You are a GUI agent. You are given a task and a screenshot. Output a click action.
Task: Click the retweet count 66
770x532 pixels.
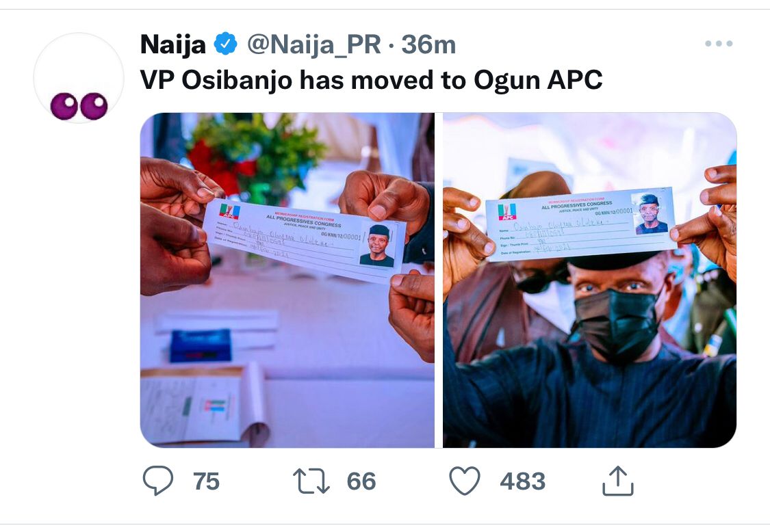[361, 481]
